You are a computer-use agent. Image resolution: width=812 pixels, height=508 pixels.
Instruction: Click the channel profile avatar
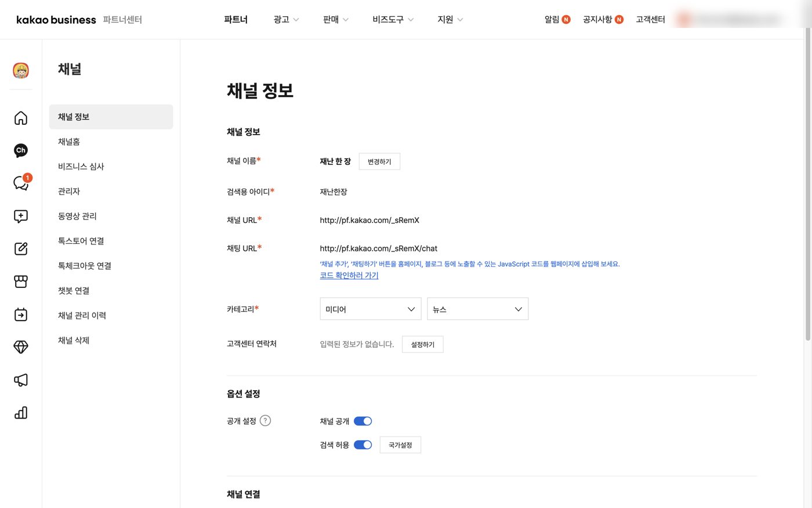click(x=21, y=70)
